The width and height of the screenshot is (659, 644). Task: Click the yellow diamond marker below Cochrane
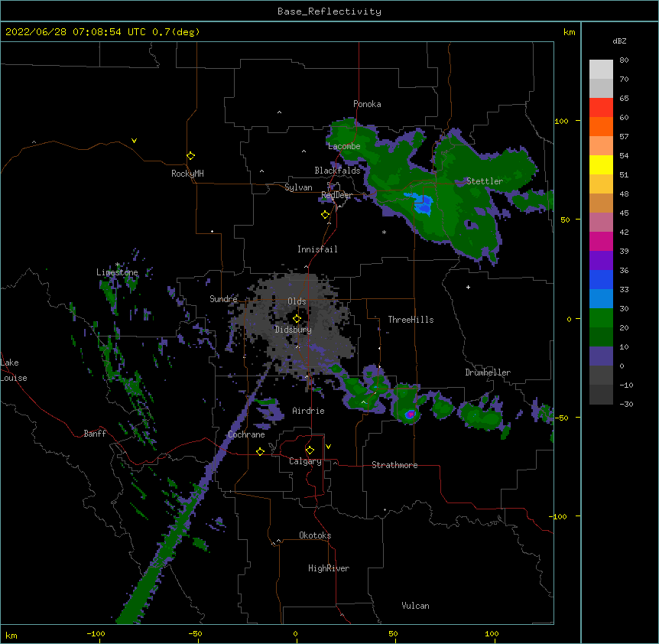[260, 451]
